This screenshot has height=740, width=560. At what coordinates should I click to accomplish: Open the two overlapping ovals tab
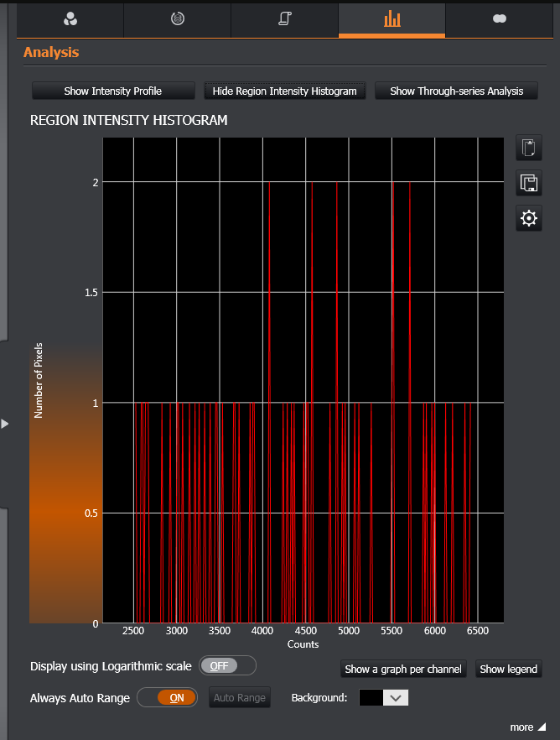[500, 19]
